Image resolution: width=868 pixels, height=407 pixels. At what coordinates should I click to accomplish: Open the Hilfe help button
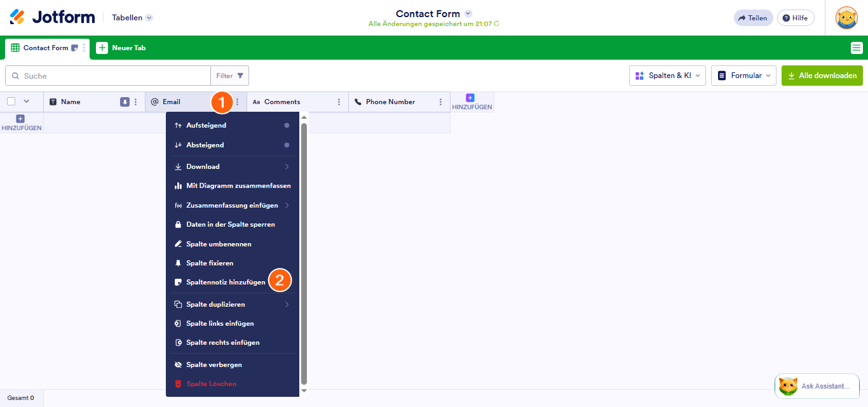796,18
